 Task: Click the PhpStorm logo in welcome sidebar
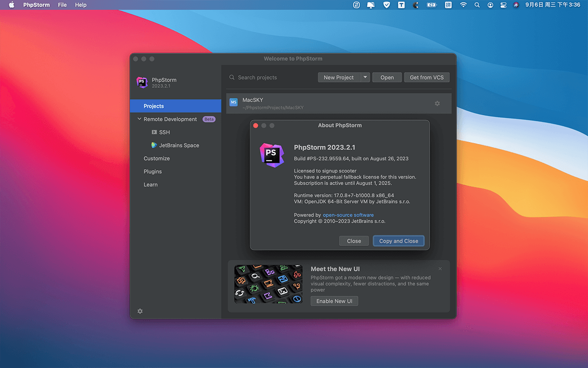click(x=142, y=82)
